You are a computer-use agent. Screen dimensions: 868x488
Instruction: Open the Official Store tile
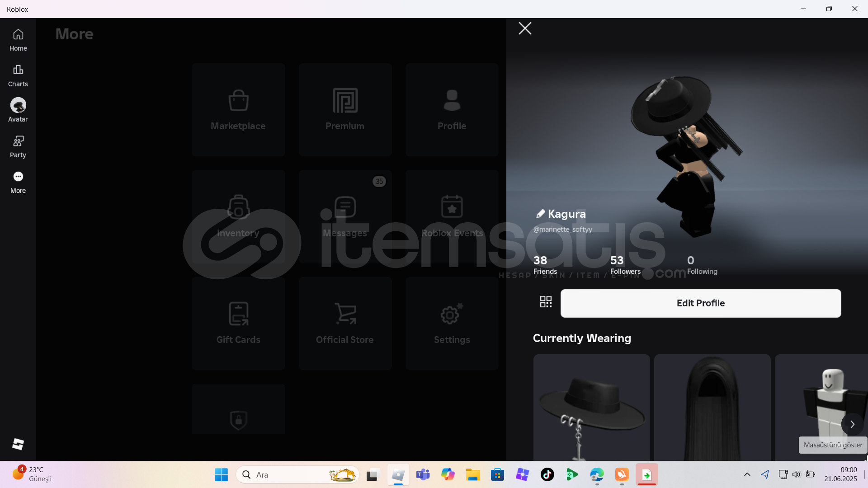(x=345, y=324)
